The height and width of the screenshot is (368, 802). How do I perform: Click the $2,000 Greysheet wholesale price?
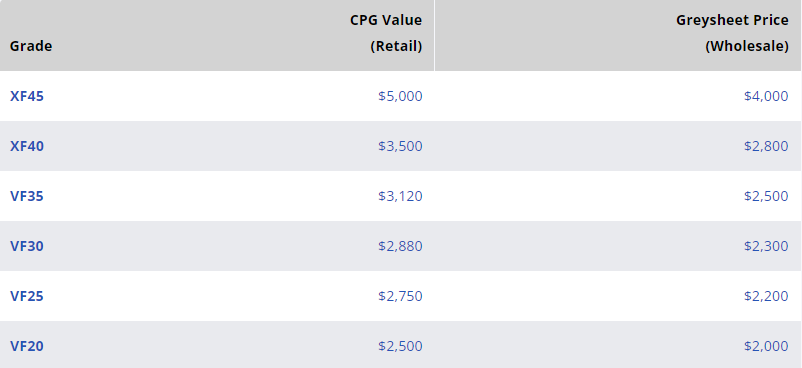[x=766, y=347]
